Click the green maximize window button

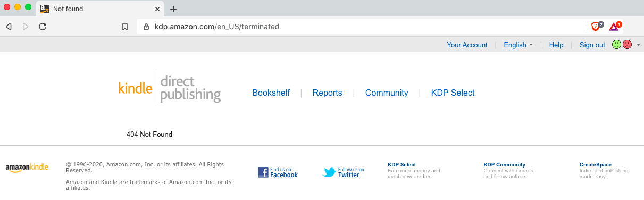28,7
